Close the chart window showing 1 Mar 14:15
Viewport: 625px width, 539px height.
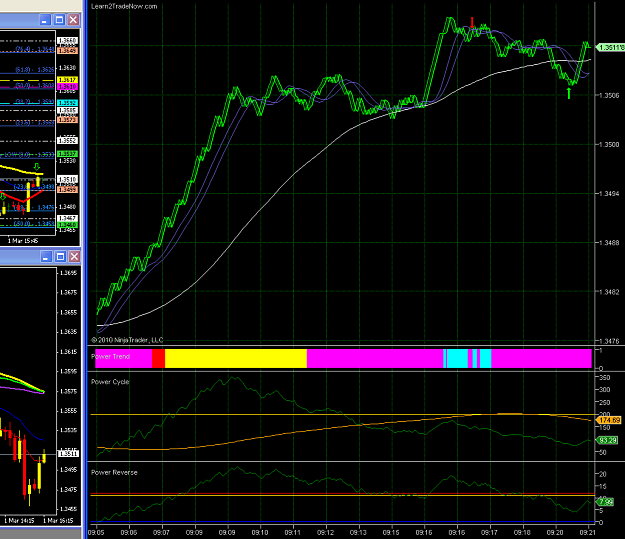point(74,256)
